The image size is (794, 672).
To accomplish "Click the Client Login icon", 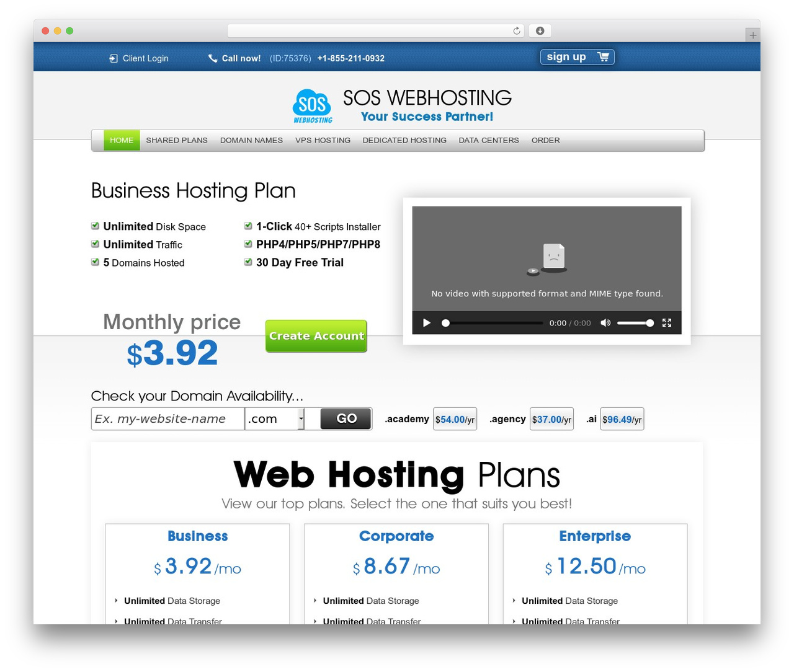I will coord(114,58).
